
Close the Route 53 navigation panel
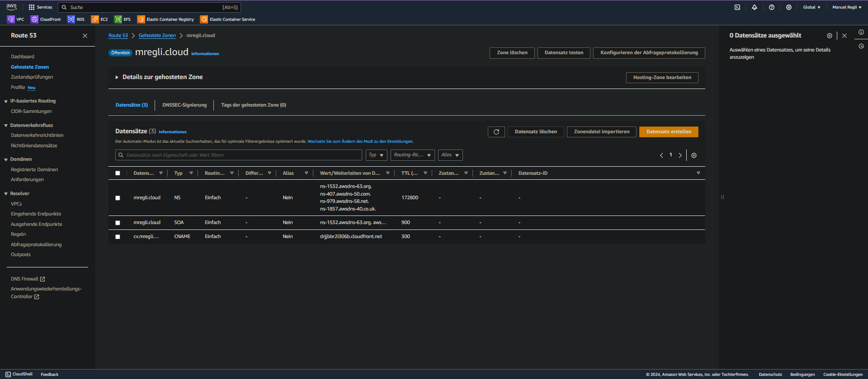click(85, 36)
